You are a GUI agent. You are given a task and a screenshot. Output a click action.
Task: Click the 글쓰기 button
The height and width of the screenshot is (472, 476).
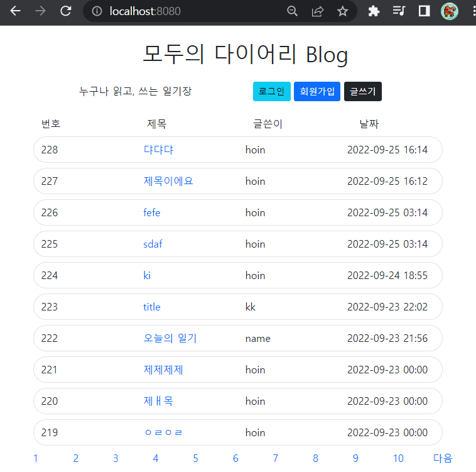coord(363,91)
